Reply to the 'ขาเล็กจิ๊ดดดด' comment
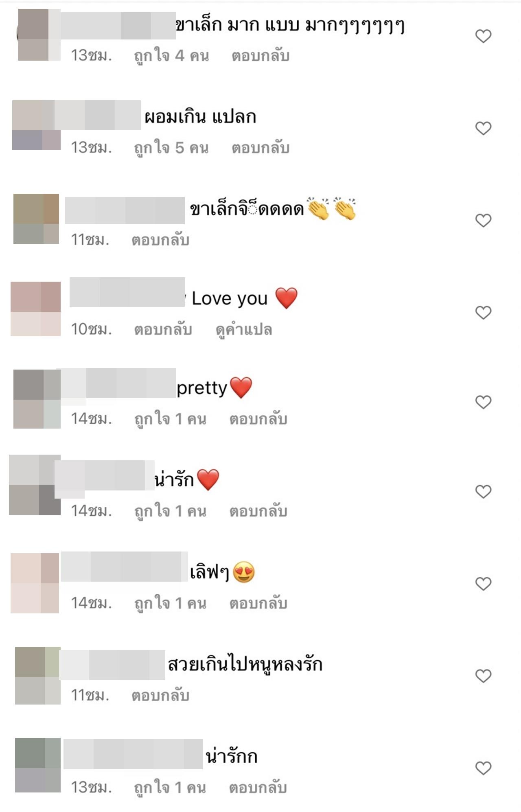521x812 pixels. coord(160,240)
